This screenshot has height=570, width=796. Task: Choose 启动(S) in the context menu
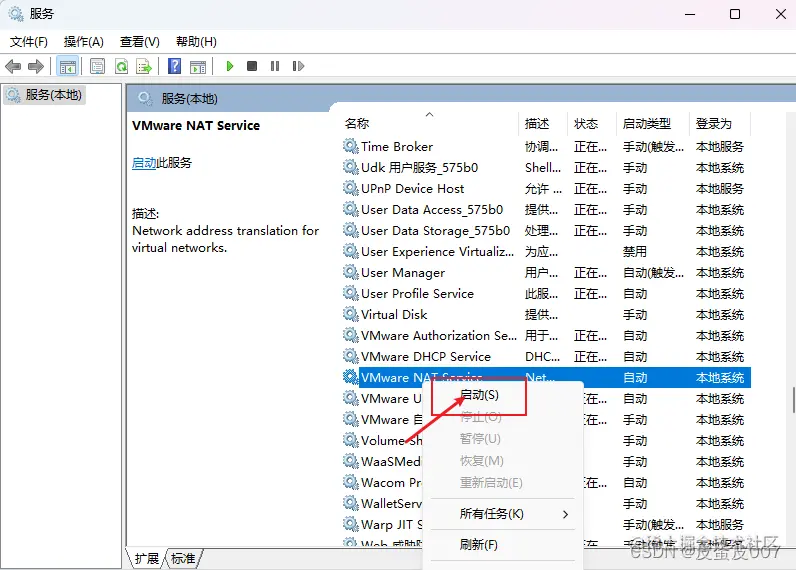click(x=479, y=395)
